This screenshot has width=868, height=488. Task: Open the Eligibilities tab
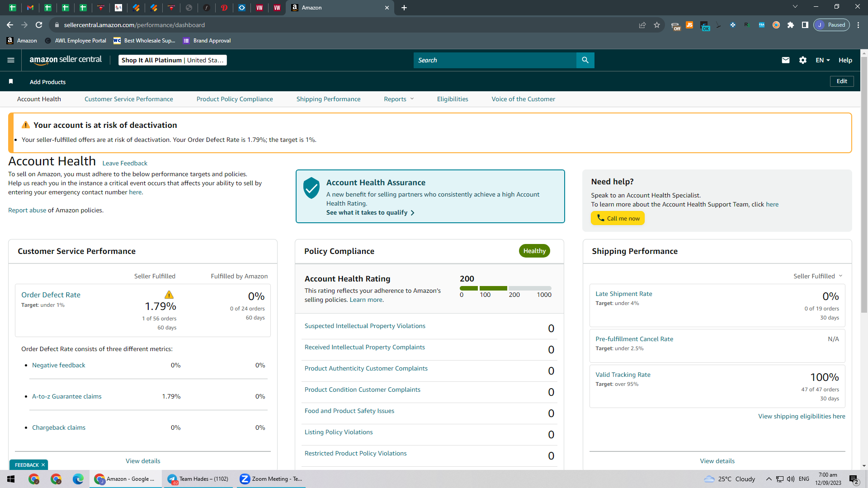point(453,99)
